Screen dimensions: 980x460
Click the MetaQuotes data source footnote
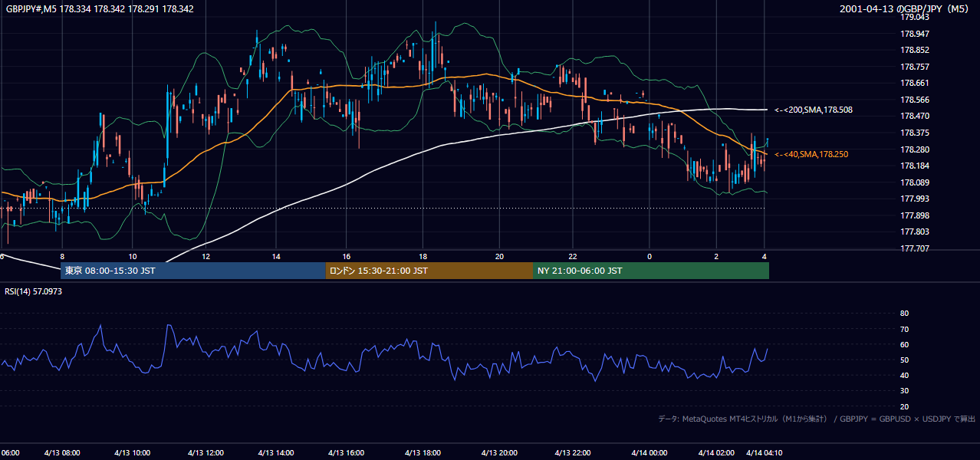[x=817, y=419]
